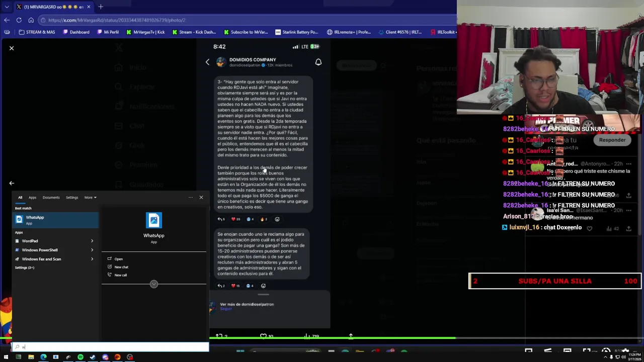This screenshot has height=362, width=644.
Task: Expand WordPad result details arrow
Action: (x=92, y=241)
